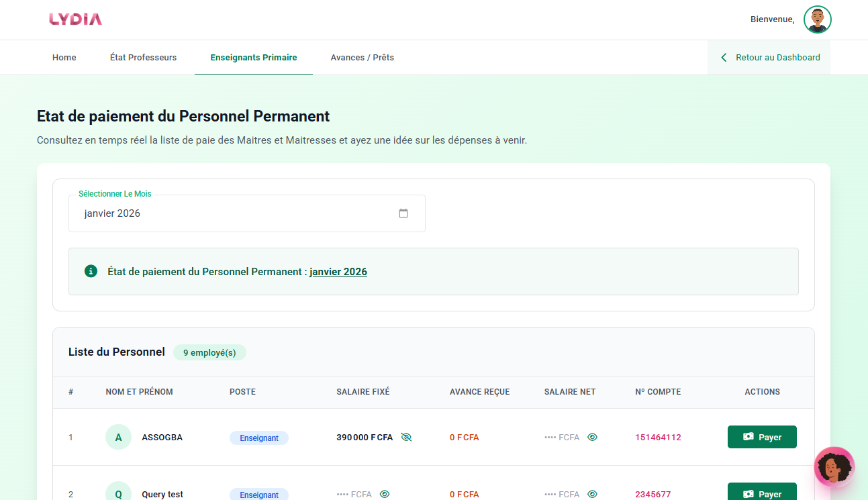Hide ASSOGBA's fixed salary amount
Viewport: 868px width, 500px height.
tap(405, 438)
